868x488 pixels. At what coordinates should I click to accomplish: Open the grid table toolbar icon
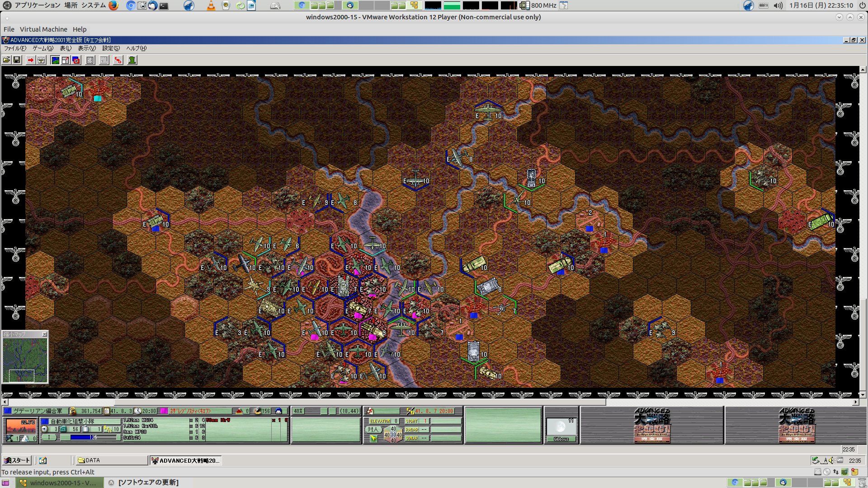[90, 60]
